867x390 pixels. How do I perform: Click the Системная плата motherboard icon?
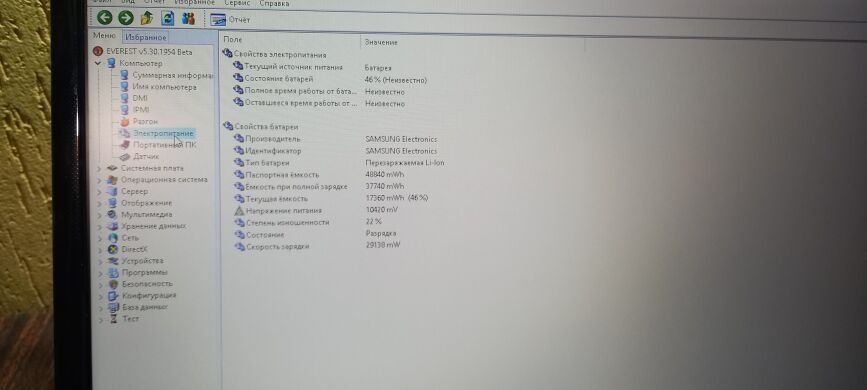pyautogui.click(x=112, y=168)
